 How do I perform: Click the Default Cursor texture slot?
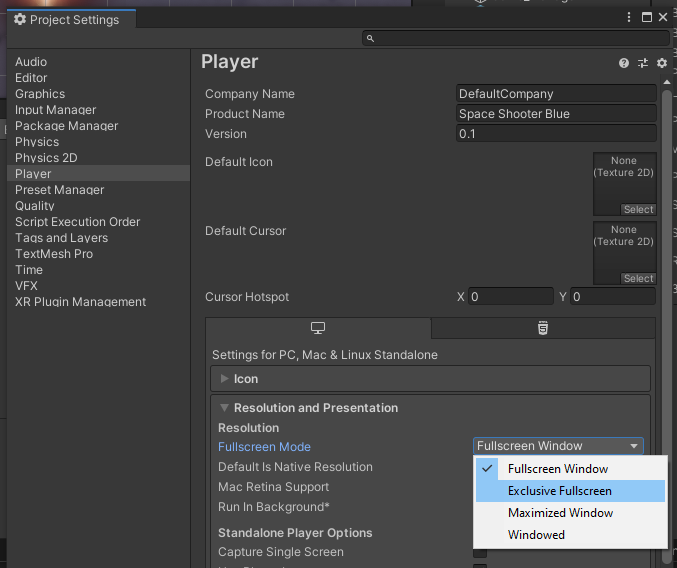click(625, 252)
